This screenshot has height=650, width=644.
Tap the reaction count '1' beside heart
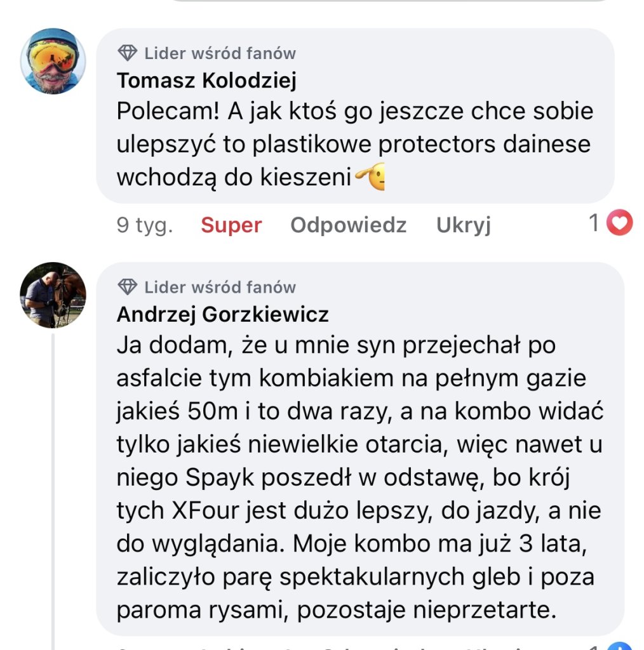point(594,223)
